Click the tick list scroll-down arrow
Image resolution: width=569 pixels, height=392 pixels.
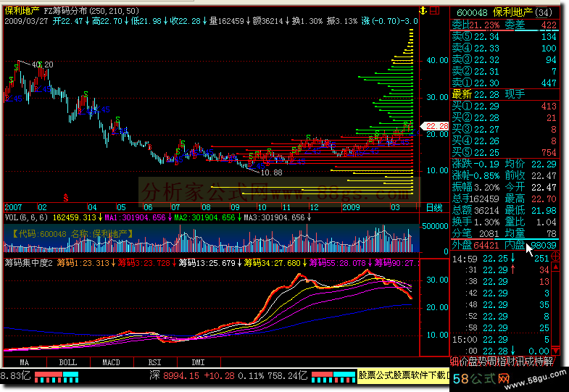(555, 350)
